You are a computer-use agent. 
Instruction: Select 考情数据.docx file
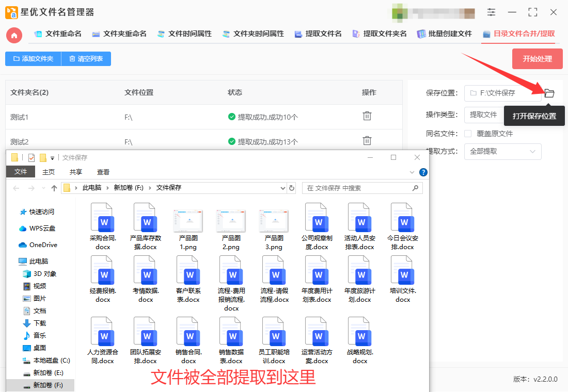[x=146, y=280]
